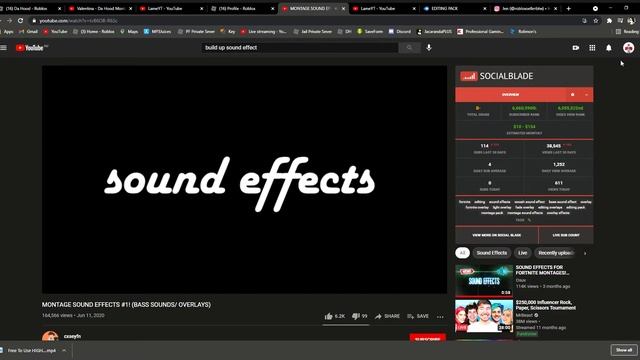This screenshot has width=640, height=360.
Task: Reload the page with the refresh icon
Action: (20, 20)
